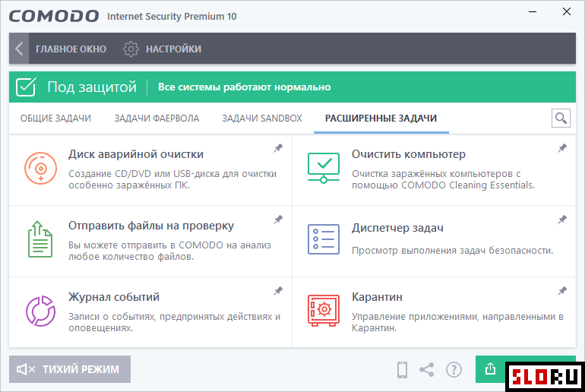Switch to 'ЗАДАЧИ SANDBOX' tab

tap(262, 119)
